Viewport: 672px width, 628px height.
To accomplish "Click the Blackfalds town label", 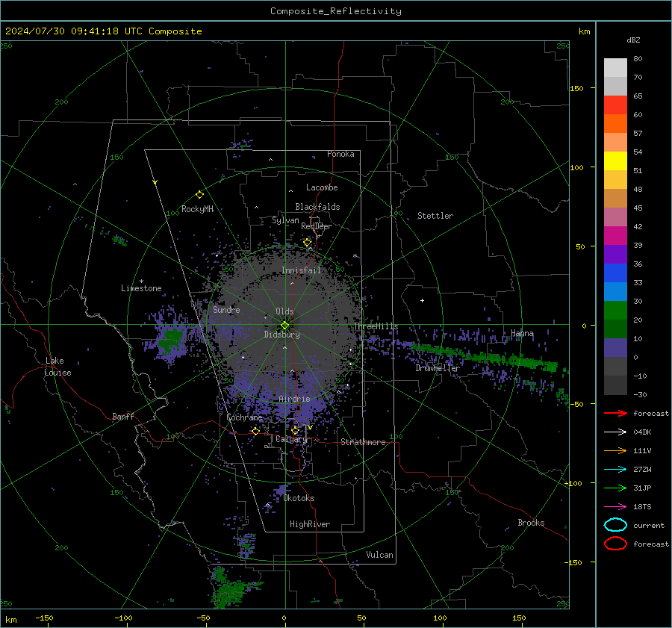I will 317,207.
